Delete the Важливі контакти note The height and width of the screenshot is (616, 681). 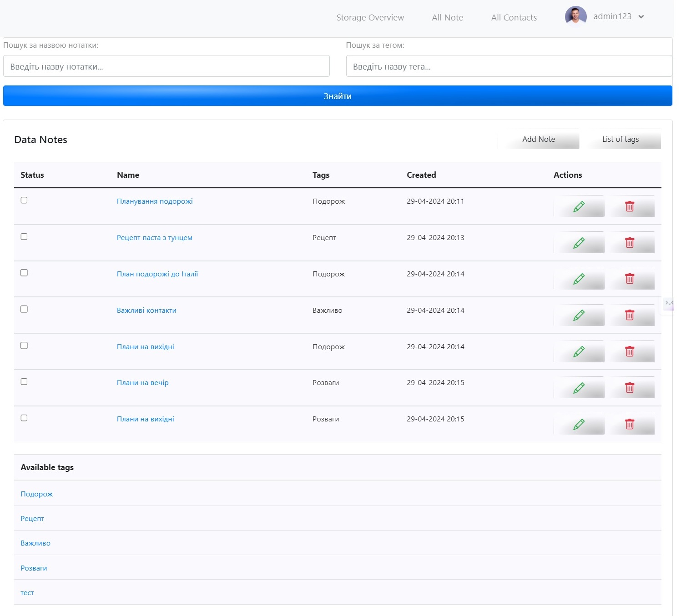(x=630, y=316)
